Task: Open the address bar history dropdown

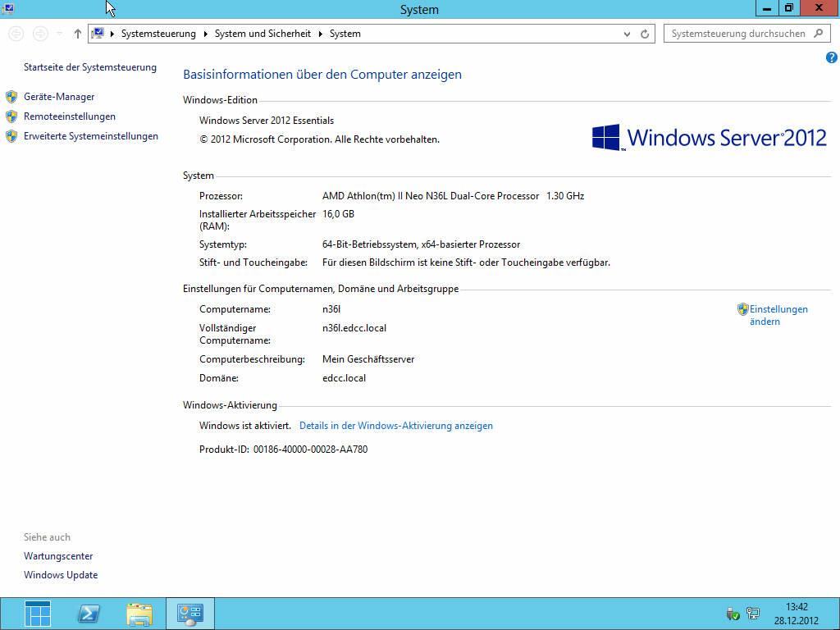Action: click(x=627, y=34)
